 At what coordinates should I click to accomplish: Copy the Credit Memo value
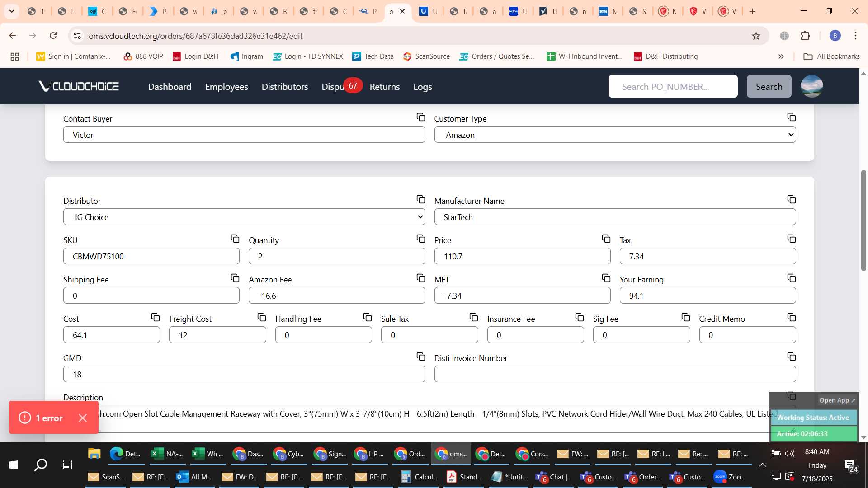tap(792, 318)
